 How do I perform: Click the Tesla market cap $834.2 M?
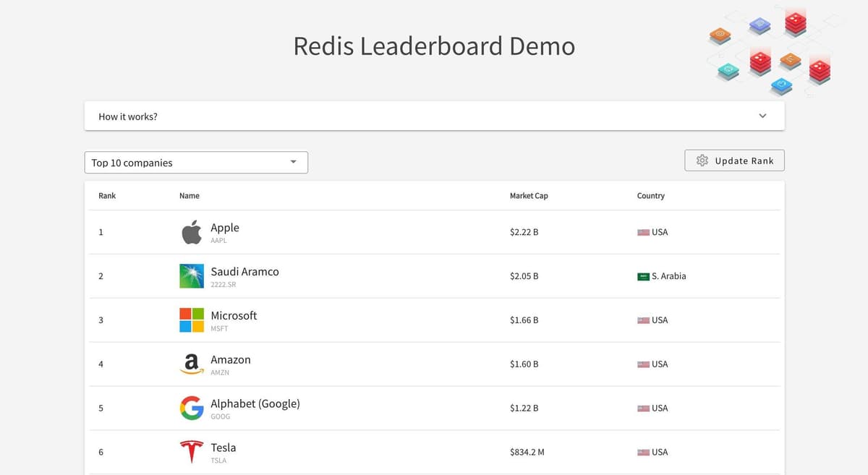527,452
